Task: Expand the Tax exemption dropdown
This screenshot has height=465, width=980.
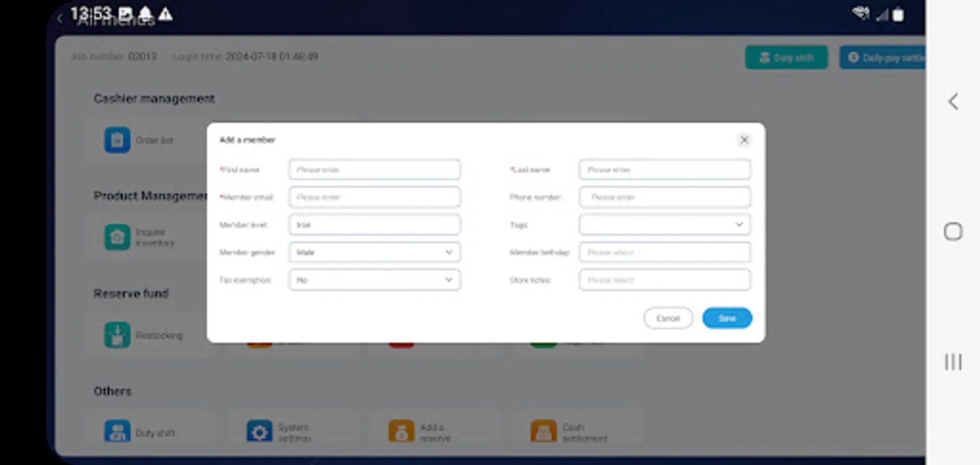Action: point(374,280)
